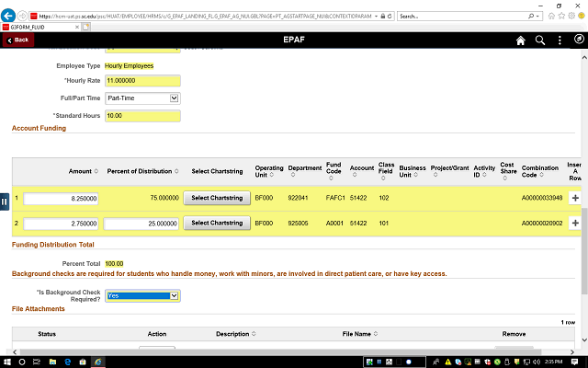
Task: Go to the PeopleSoft Home icon
Action: click(521, 40)
